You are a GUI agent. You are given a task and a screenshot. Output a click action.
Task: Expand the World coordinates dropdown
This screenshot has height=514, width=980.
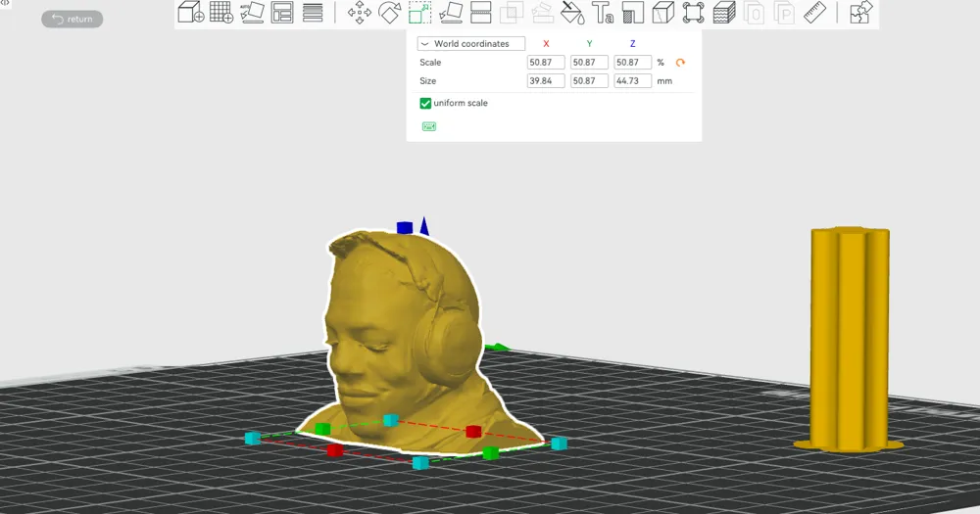click(471, 44)
